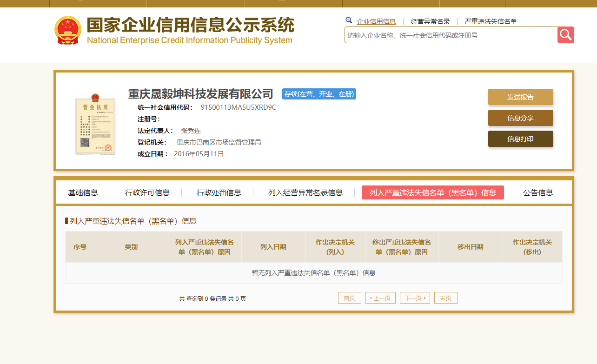This screenshot has height=364, width=597.
Task: Click the 列入日期 column header
Action: (273, 247)
